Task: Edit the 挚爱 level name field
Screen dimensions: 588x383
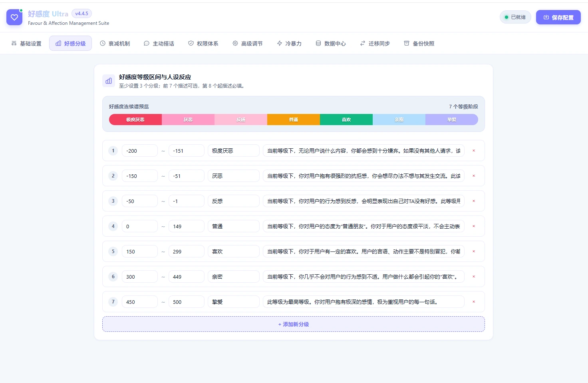Action: click(234, 302)
